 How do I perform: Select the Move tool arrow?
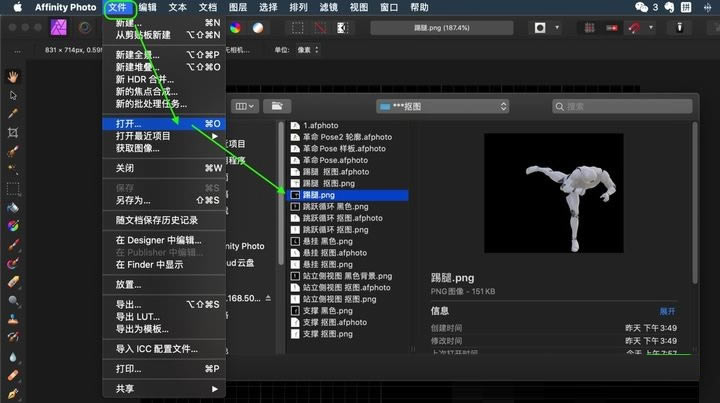click(13, 95)
